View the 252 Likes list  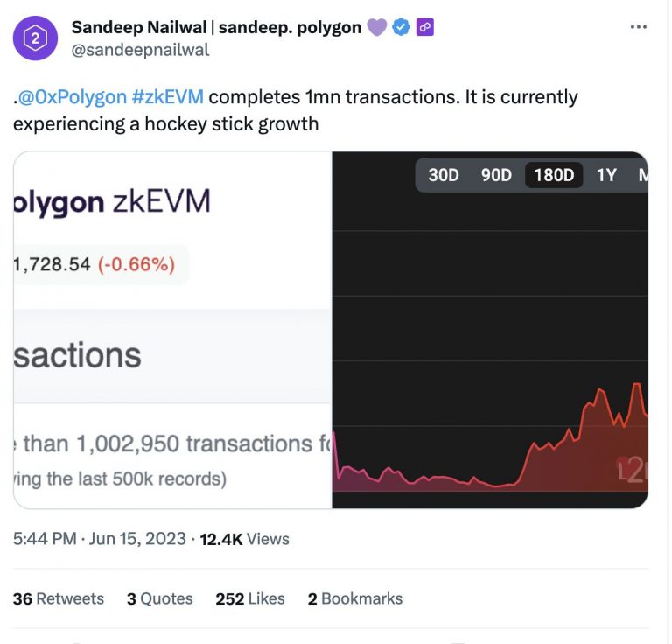click(x=250, y=598)
